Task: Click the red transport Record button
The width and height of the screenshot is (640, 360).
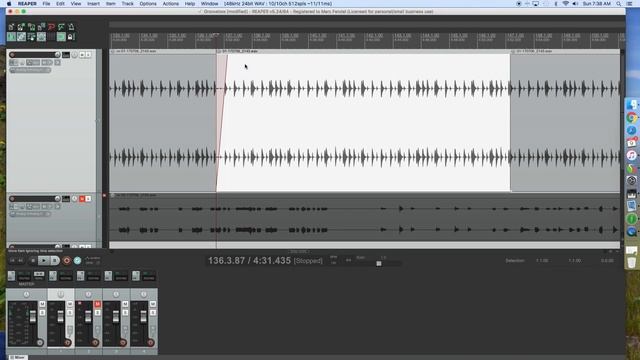Action: (67, 260)
